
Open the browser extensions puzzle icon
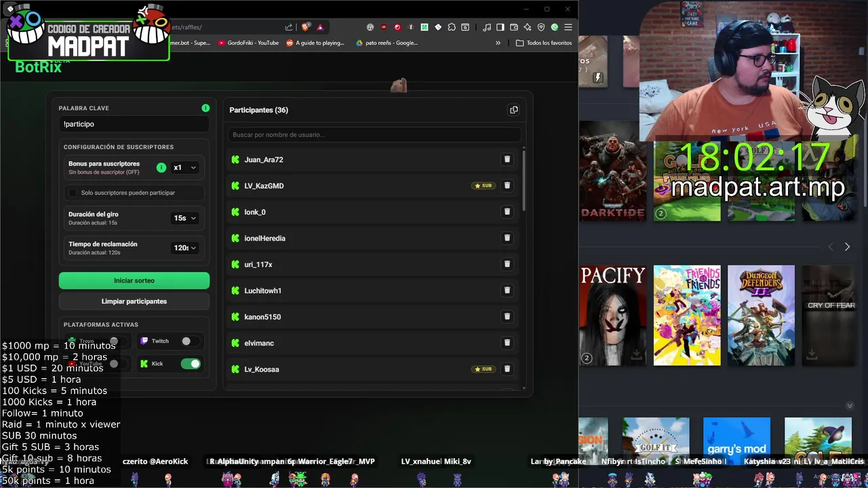452,27
